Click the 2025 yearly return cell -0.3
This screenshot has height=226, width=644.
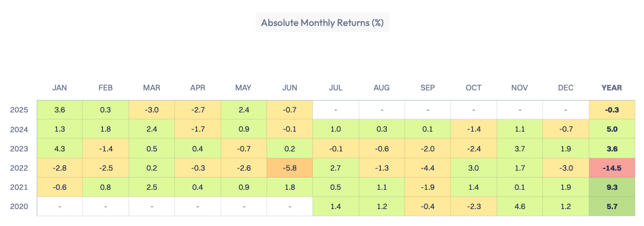point(612,110)
